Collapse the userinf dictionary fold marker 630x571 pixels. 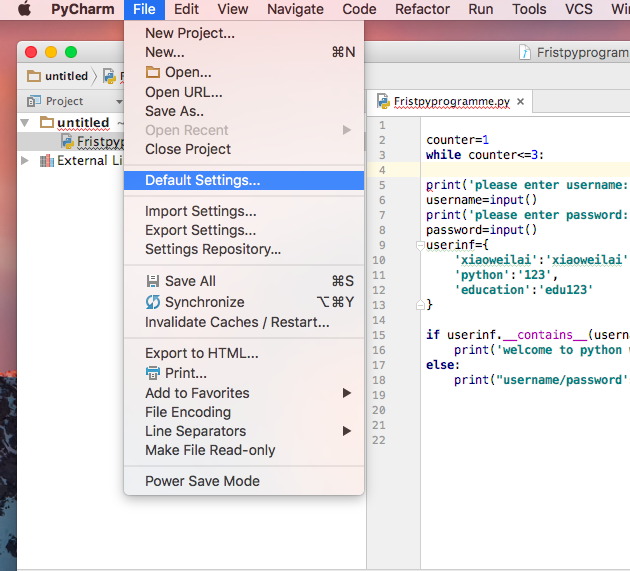pos(420,246)
